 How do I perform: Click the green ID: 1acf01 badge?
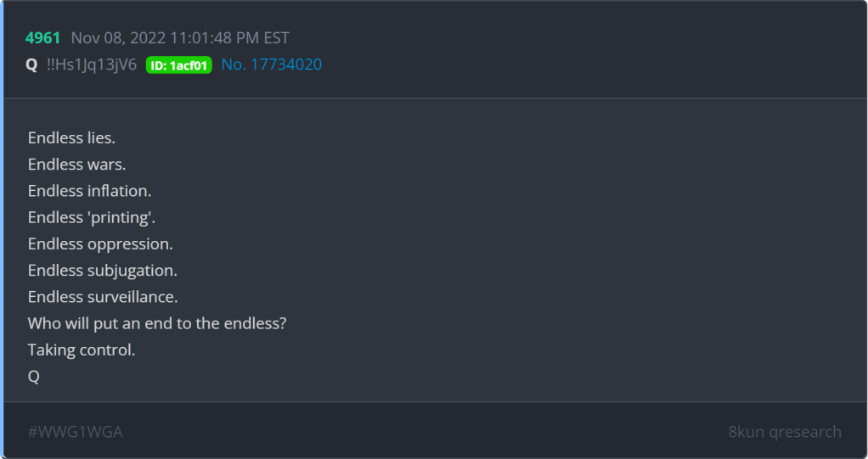(178, 65)
